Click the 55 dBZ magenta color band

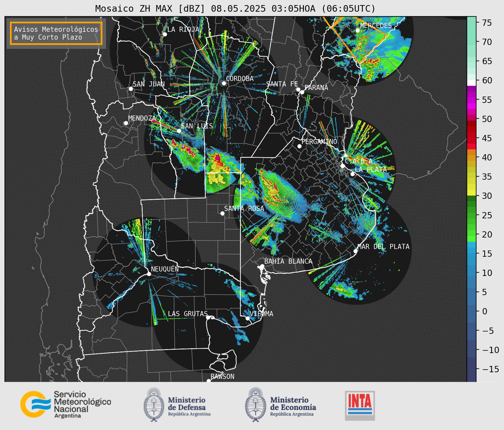[x=471, y=100]
